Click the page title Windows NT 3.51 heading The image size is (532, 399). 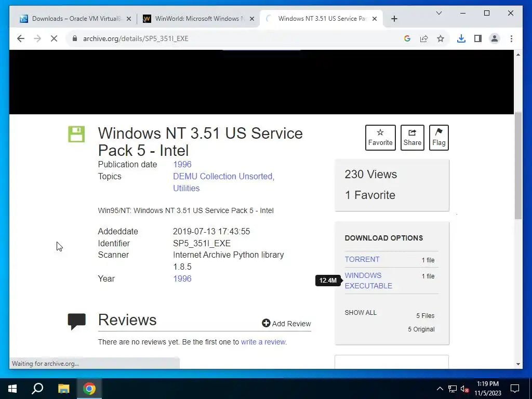click(200, 142)
